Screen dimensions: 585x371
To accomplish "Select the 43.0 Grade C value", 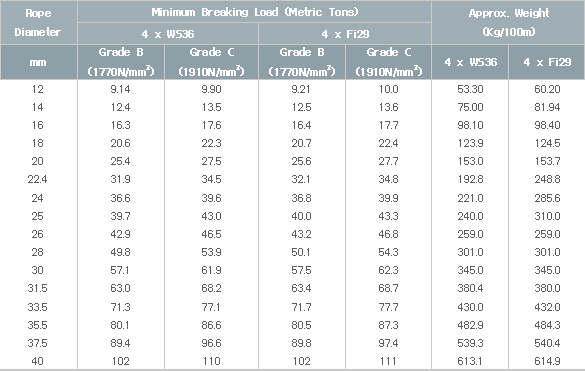I will [x=211, y=216].
